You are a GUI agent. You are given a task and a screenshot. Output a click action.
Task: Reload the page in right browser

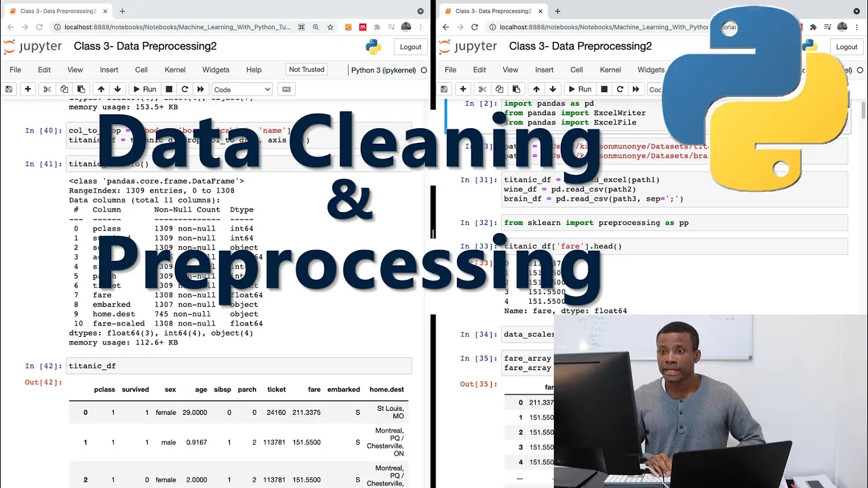pyautogui.click(x=474, y=27)
